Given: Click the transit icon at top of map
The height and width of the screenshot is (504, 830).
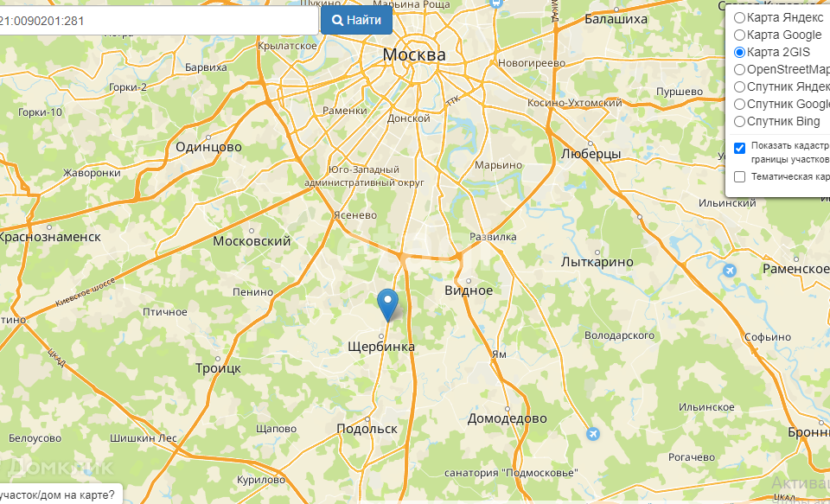Looking at the screenshot, I should point(496,3).
